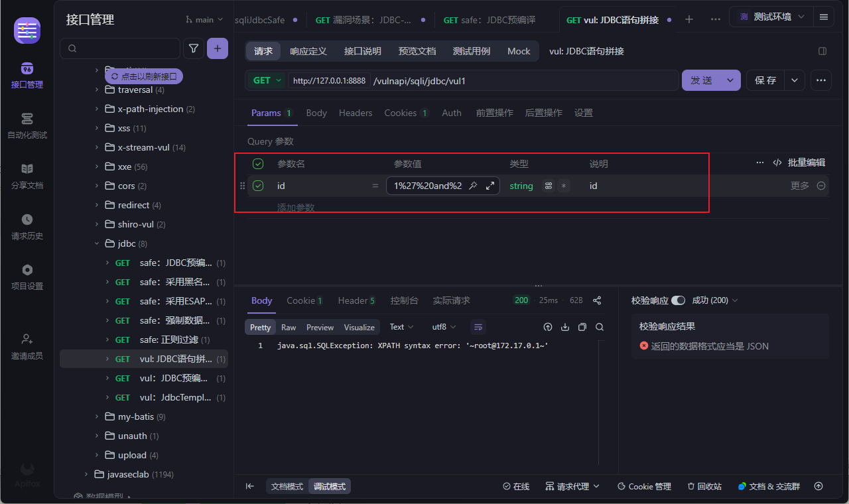Image resolution: width=849 pixels, height=504 pixels.
Task: Open the 测试环境 environment dropdown
Action: pos(771,17)
